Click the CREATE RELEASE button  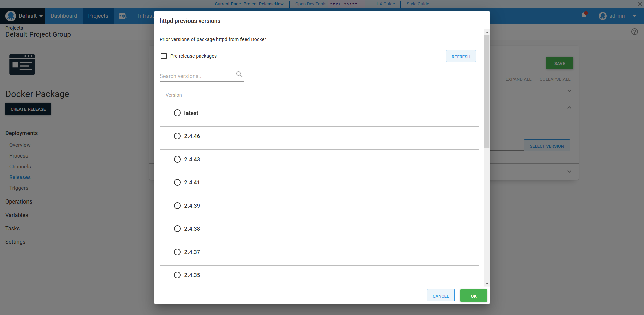(28, 109)
